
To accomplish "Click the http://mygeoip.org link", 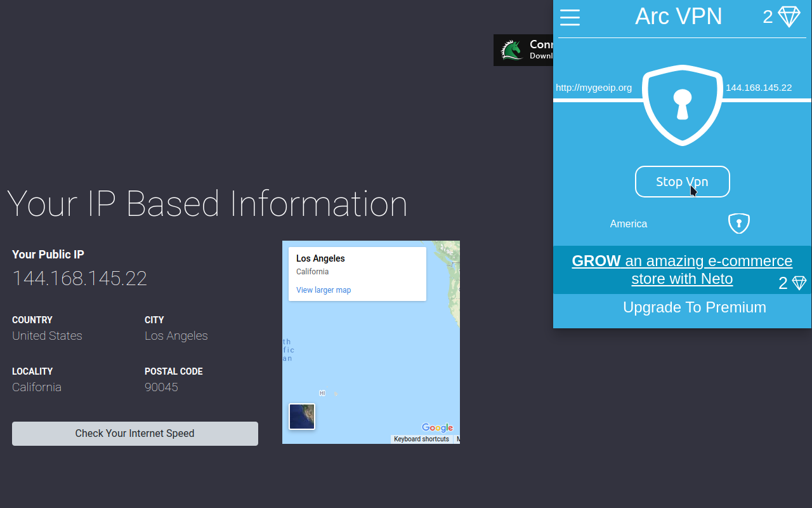I will coord(594,88).
